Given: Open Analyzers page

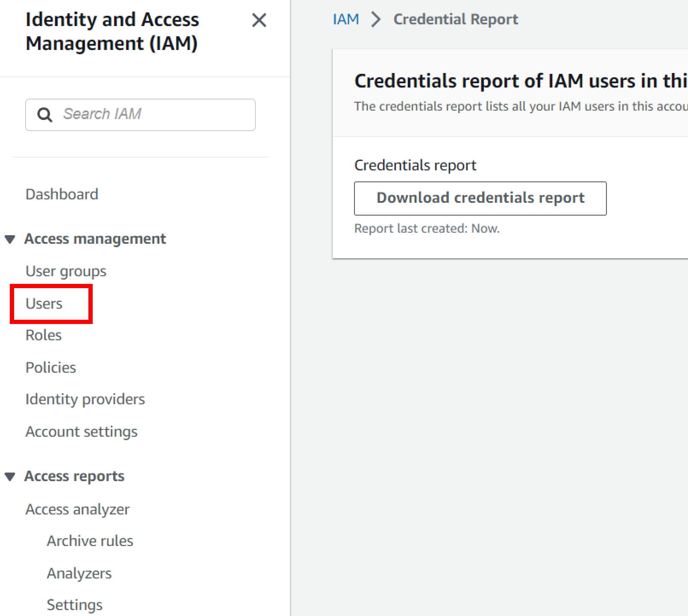Looking at the screenshot, I should 79,573.
